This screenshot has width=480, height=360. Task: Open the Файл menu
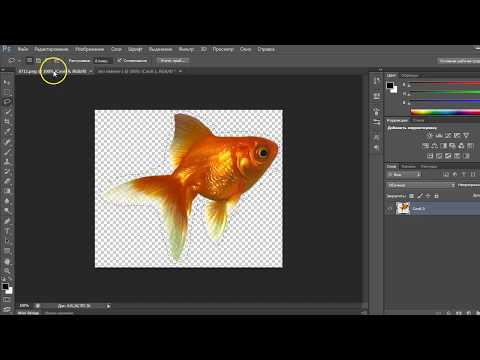[23, 49]
